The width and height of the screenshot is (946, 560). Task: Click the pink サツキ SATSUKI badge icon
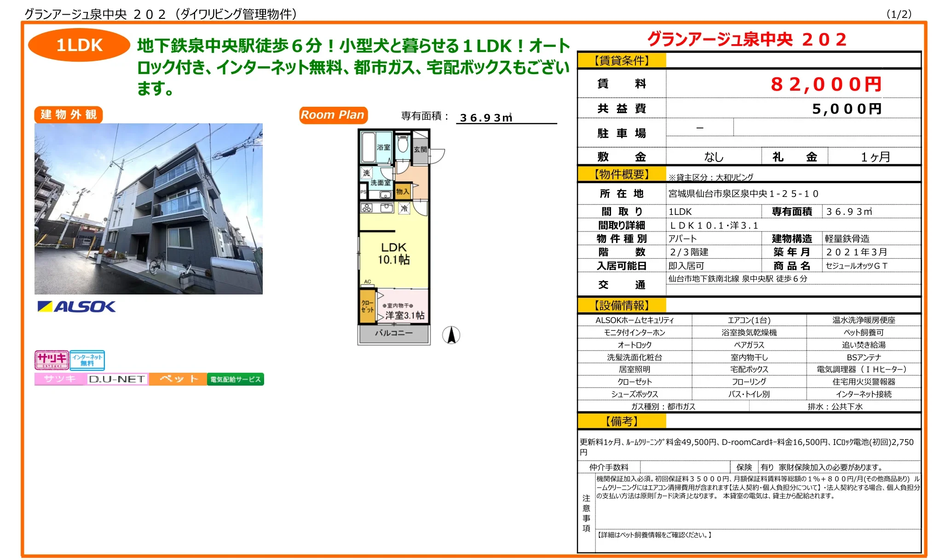pos(52,360)
